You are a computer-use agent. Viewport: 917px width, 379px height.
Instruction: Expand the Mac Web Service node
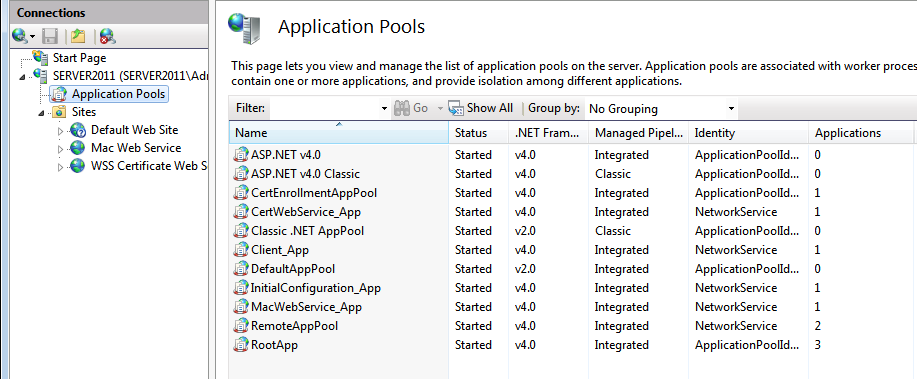(x=60, y=150)
